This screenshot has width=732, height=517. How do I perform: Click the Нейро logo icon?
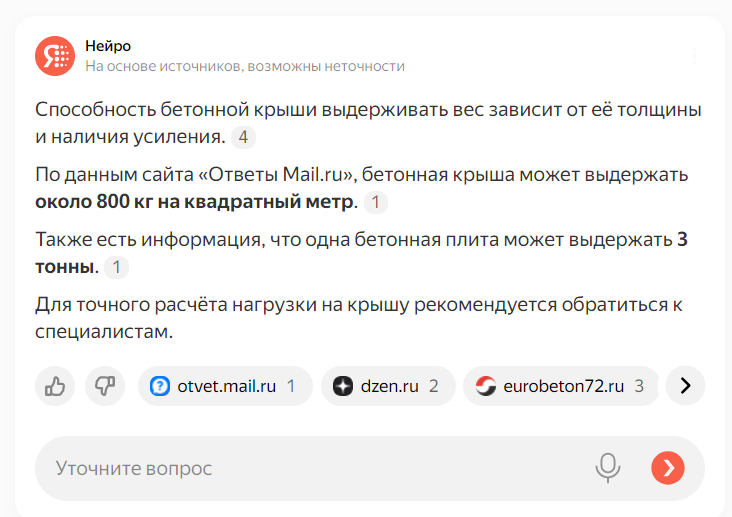click(x=55, y=55)
